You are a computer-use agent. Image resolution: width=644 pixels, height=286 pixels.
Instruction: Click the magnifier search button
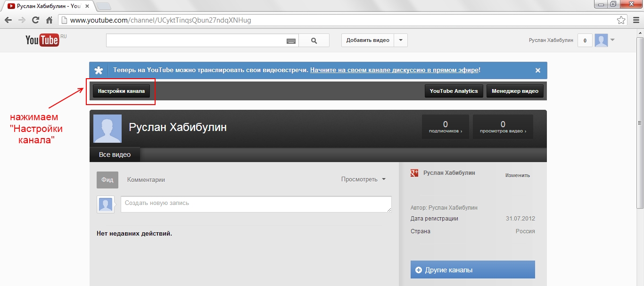click(x=314, y=41)
